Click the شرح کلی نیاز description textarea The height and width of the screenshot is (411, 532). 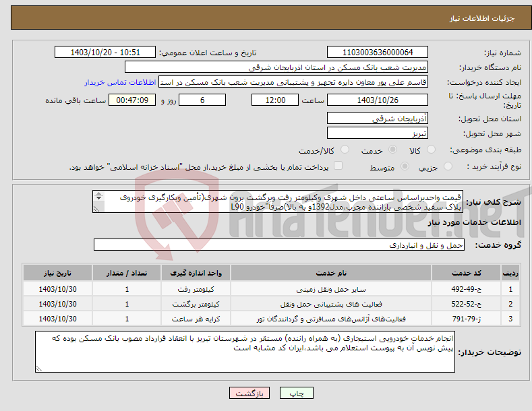click(x=278, y=201)
